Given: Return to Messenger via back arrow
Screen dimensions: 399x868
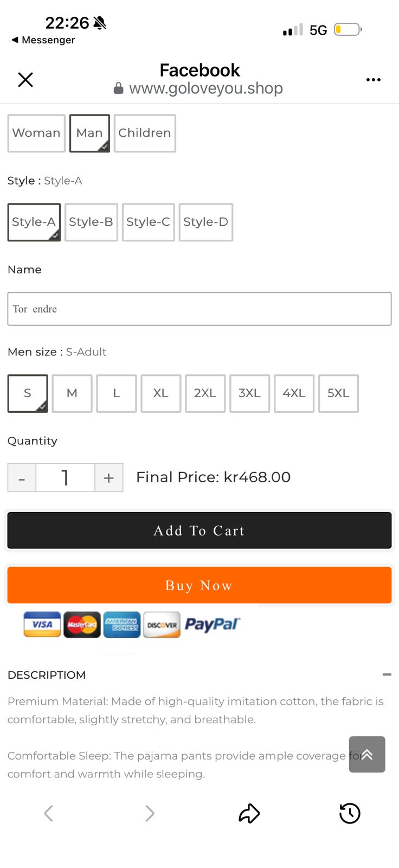Looking at the screenshot, I should [x=43, y=40].
